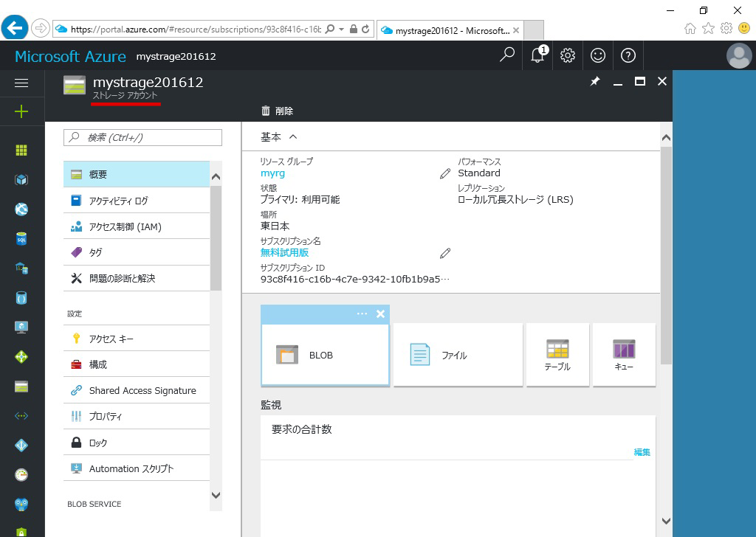Open portal settings gear in Azure top bar
Image resolution: width=756 pixels, height=537 pixels.
pos(568,55)
